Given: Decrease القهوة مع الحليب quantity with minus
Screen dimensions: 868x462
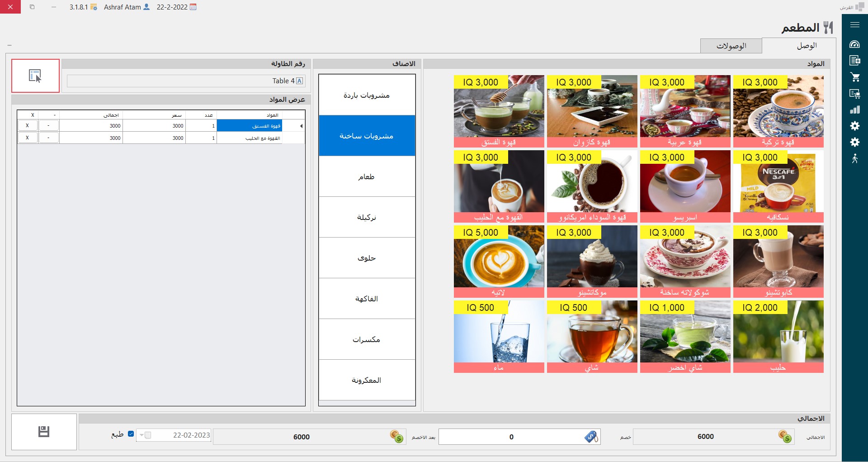Looking at the screenshot, I should pos(48,138).
